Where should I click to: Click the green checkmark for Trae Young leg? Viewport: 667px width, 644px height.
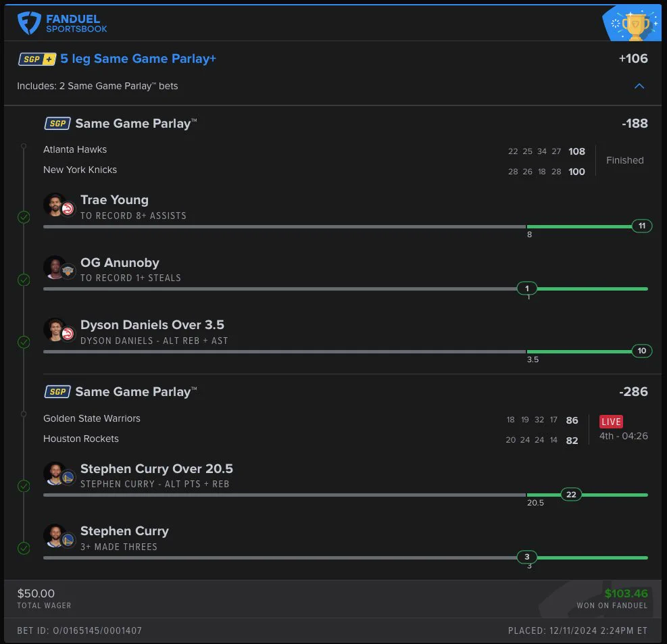24,218
